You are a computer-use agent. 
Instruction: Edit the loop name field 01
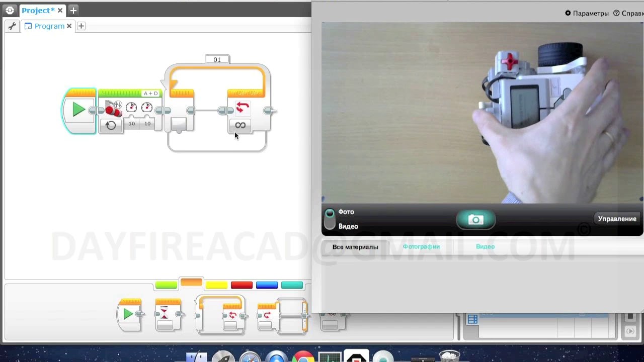coord(217,59)
